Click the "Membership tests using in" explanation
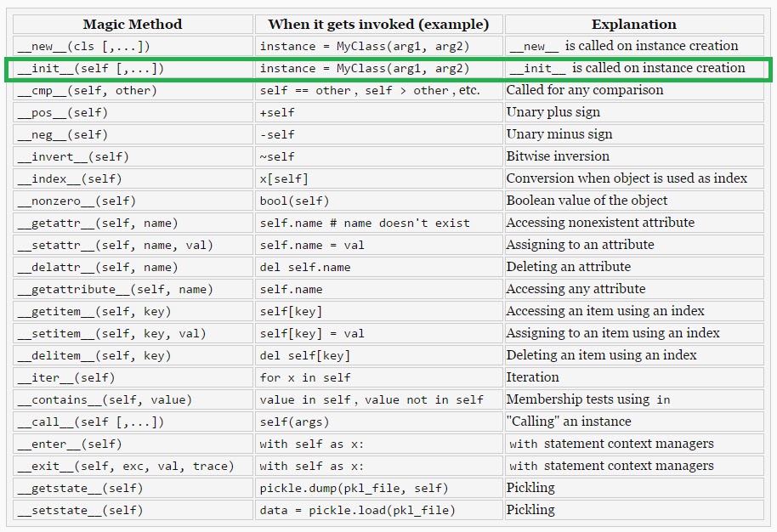Image resolution: width=777 pixels, height=532 pixels. click(x=587, y=399)
